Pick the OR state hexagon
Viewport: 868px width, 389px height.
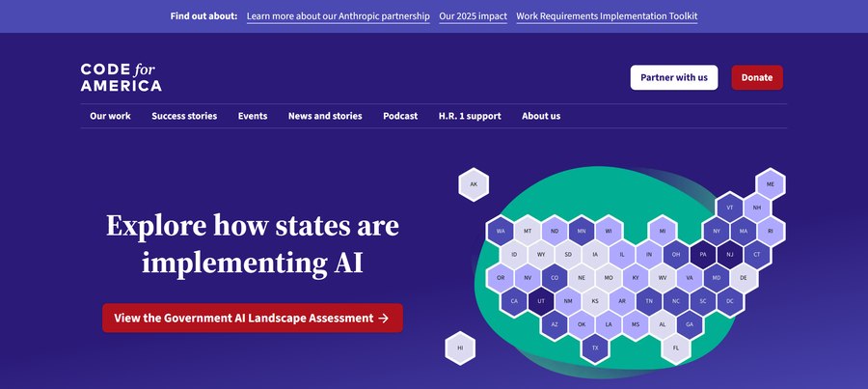pyautogui.click(x=501, y=278)
